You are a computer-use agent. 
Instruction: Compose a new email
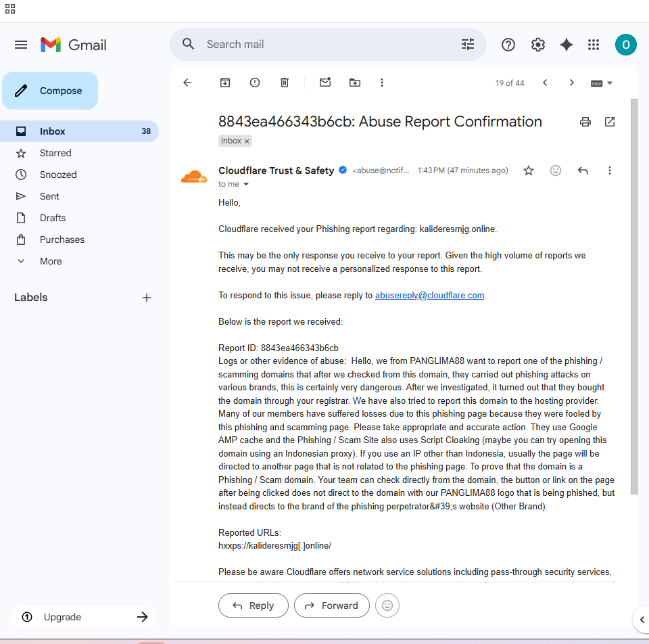pos(50,91)
